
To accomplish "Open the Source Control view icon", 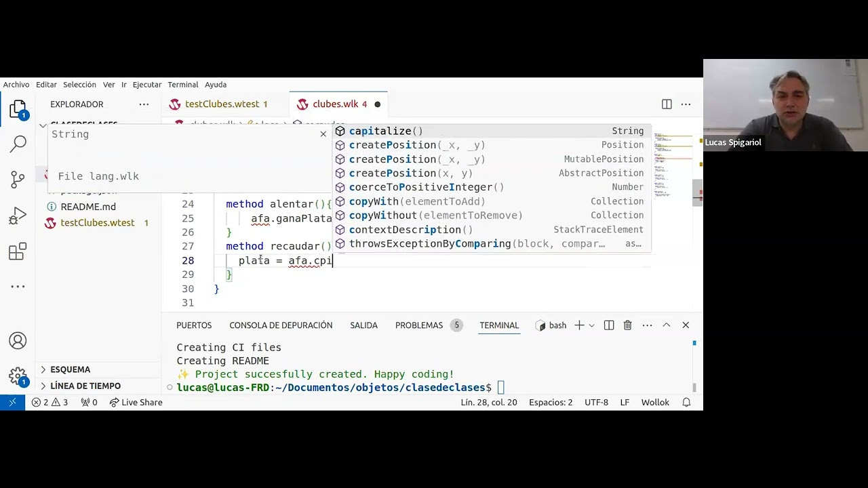I will pyautogui.click(x=18, y=180).
